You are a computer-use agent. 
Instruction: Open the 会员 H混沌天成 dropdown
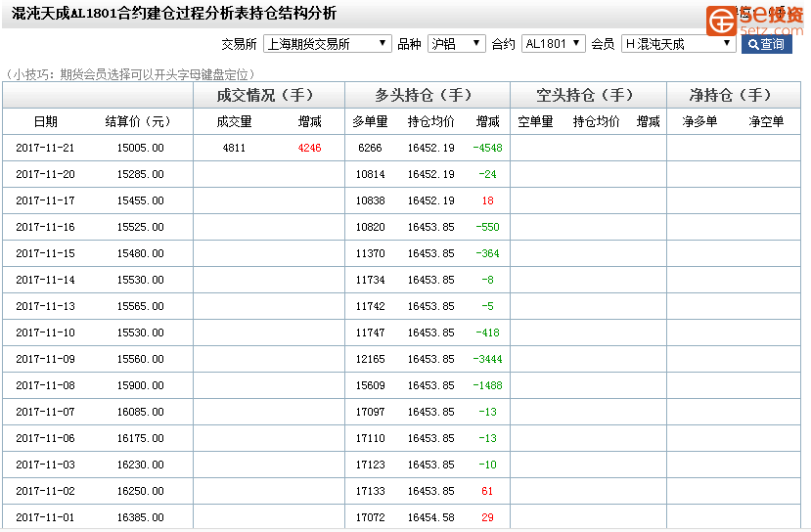pos(678,44)
